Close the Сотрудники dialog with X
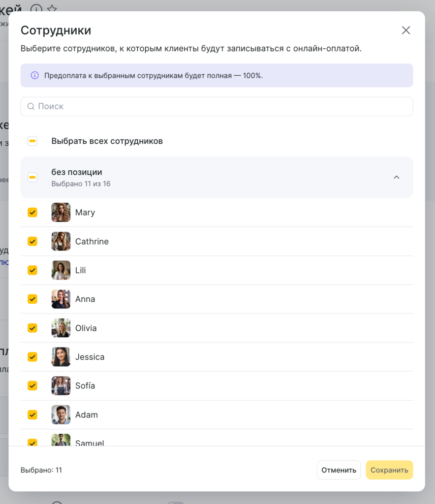 [x=405, y=31]
